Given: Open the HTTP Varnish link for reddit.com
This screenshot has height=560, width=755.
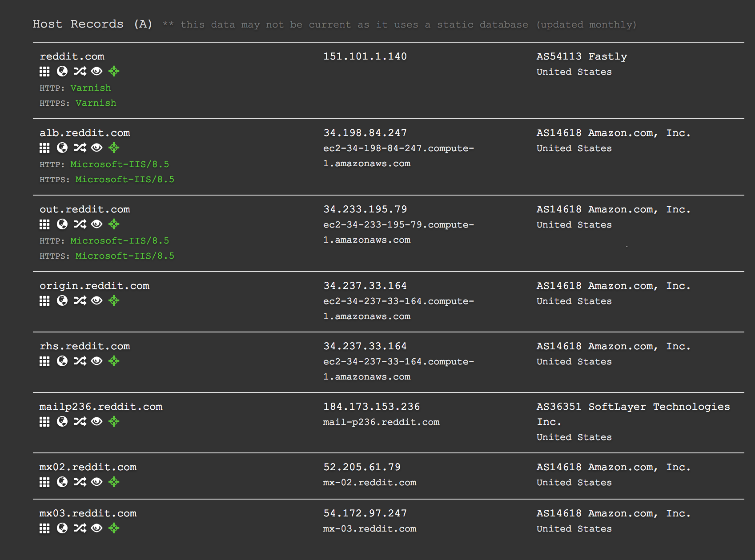Looking at the screenshot, I should (x=91, y=88).
